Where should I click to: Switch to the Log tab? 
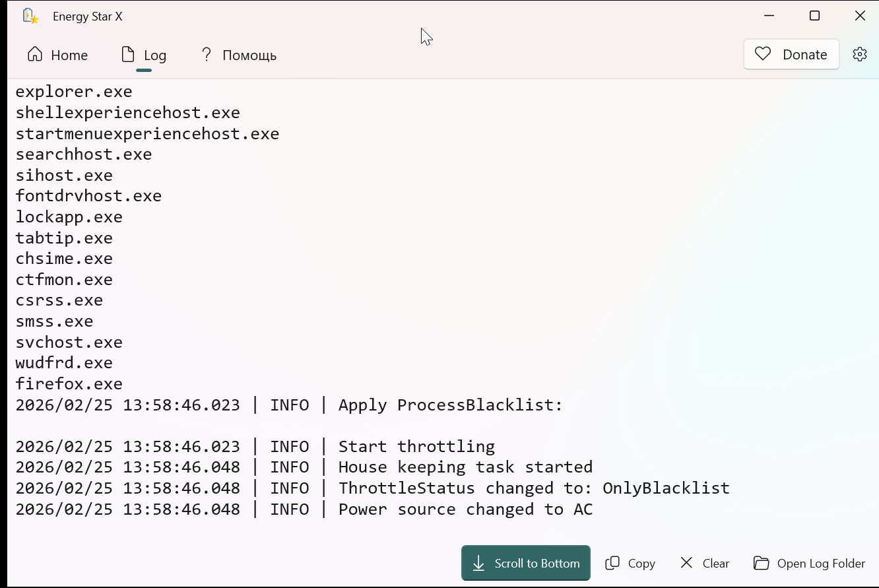144,55
